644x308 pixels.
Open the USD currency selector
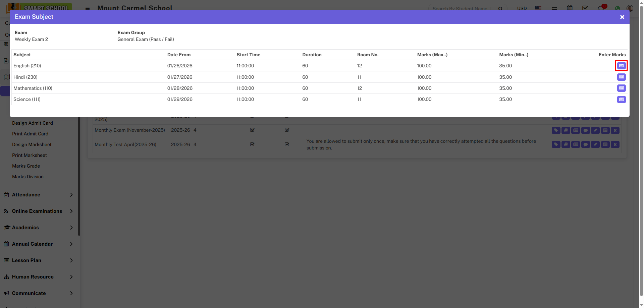[x=522, y=8]
